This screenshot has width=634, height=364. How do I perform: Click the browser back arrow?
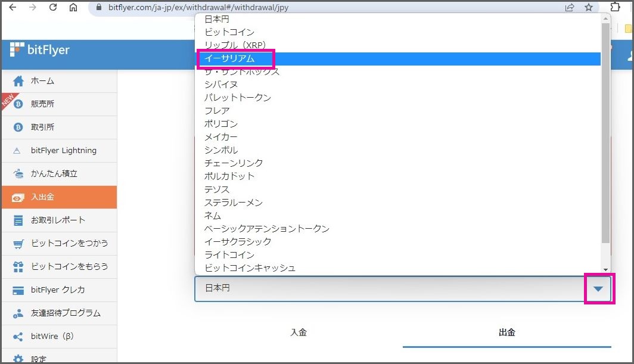click(13, 7)
